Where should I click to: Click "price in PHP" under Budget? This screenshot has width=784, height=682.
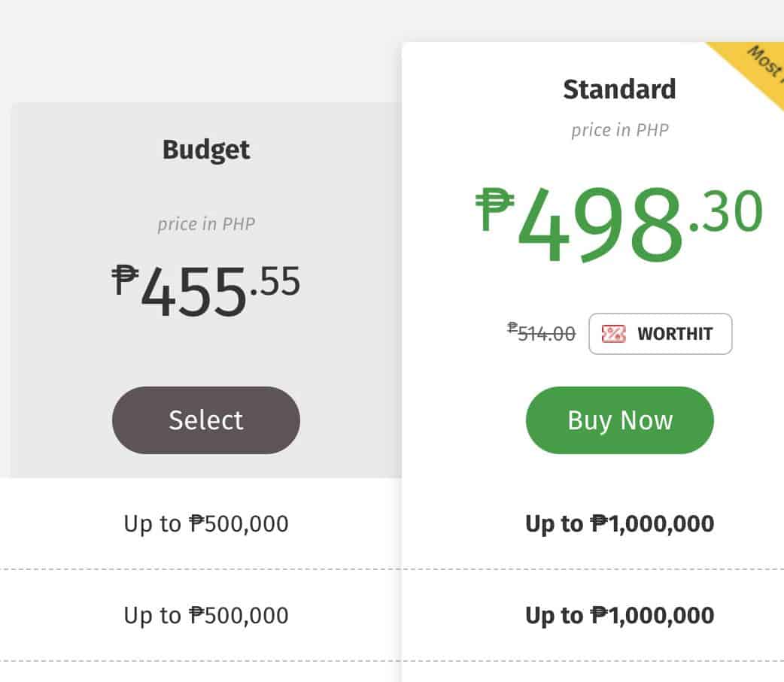pos(206,224)
